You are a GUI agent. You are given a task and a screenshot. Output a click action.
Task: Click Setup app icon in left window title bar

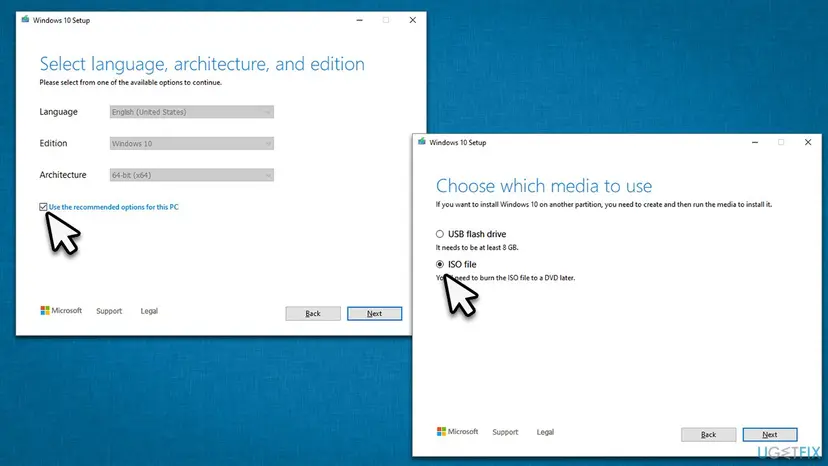click(25, 20)
